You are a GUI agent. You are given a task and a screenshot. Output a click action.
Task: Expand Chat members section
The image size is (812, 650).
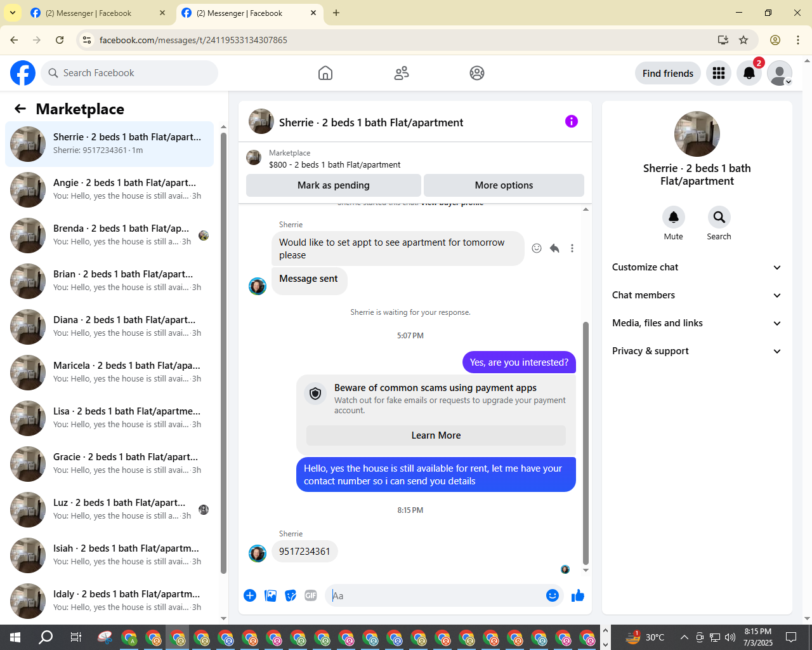pos(697,295)
